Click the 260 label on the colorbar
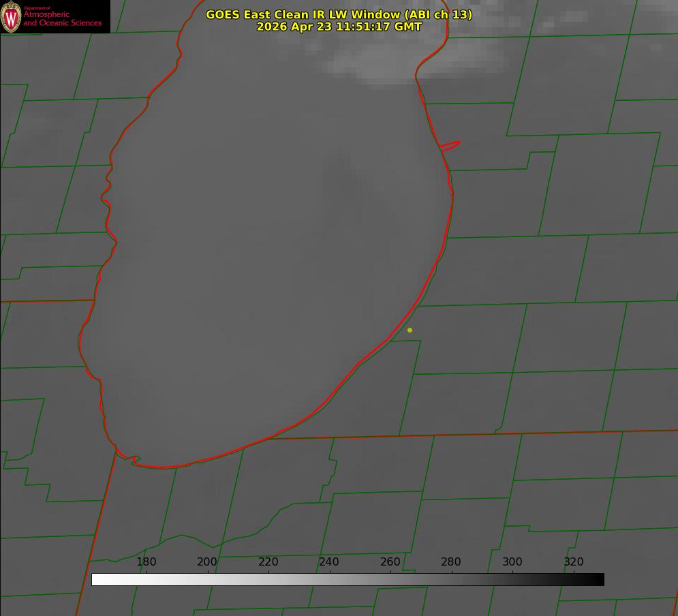The image size is (678, 616). tap(390, 561)
